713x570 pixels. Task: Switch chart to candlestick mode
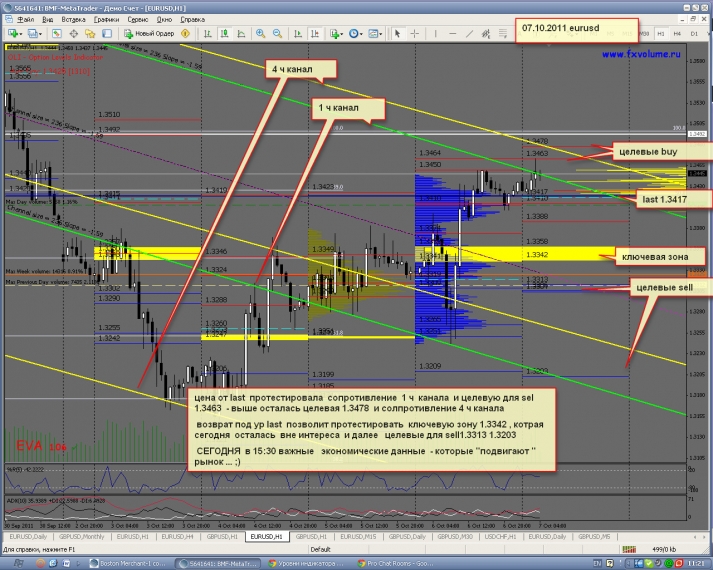coord(225,34)
